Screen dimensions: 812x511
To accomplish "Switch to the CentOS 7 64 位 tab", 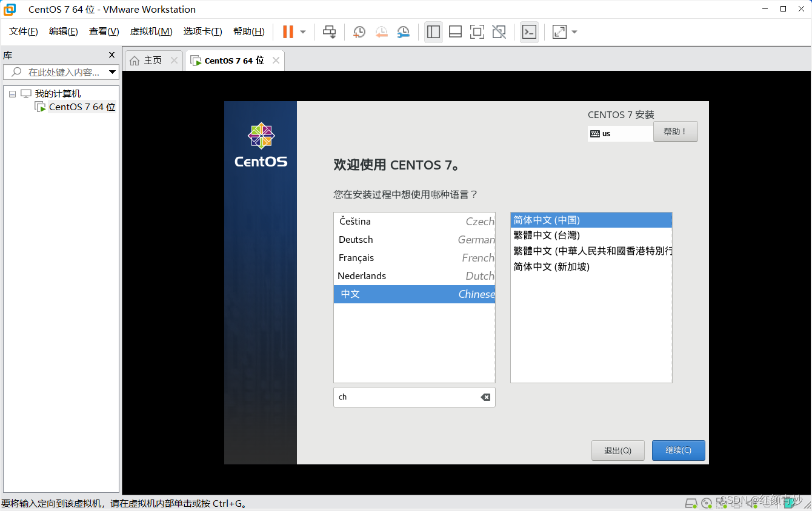I will click(235, 61).
